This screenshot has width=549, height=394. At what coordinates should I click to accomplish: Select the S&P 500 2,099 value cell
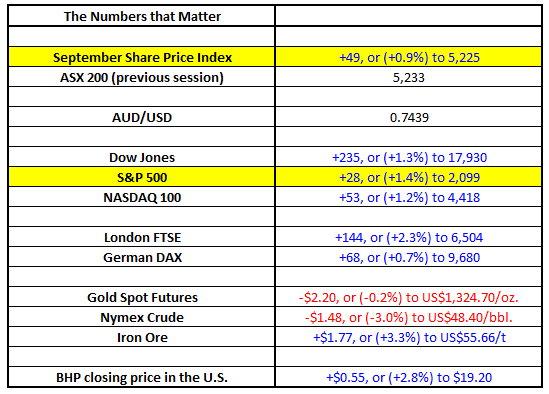coord(409,177)
